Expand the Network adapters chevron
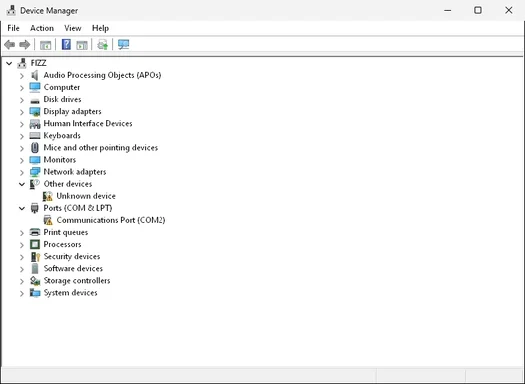Screen dimensions: 525x384 tap(22, 172)
